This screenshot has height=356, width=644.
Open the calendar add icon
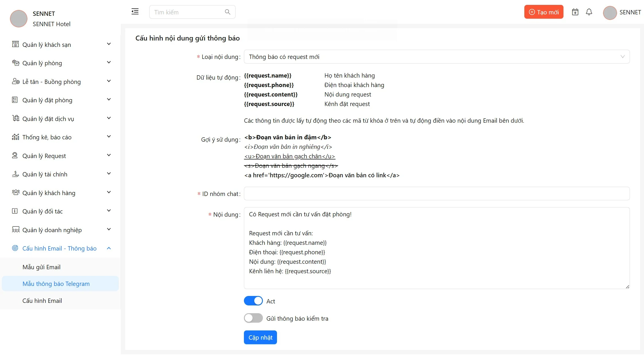[575, 12]
